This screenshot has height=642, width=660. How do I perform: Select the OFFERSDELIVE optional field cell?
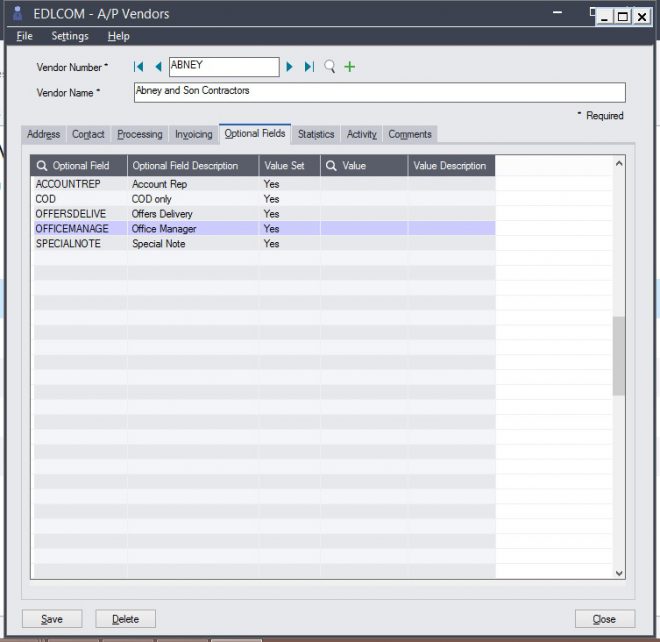click(x=80, y=214)
